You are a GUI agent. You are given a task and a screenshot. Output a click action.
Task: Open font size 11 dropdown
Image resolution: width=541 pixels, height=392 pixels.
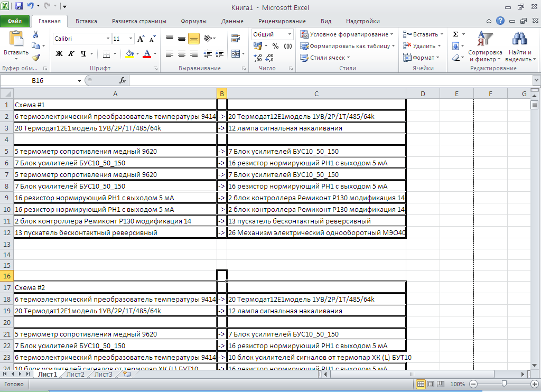pos(131,39)
